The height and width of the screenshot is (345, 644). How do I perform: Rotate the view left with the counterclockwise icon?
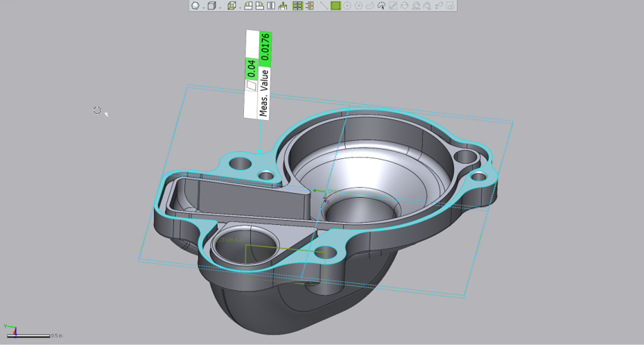tap(248, 6)
